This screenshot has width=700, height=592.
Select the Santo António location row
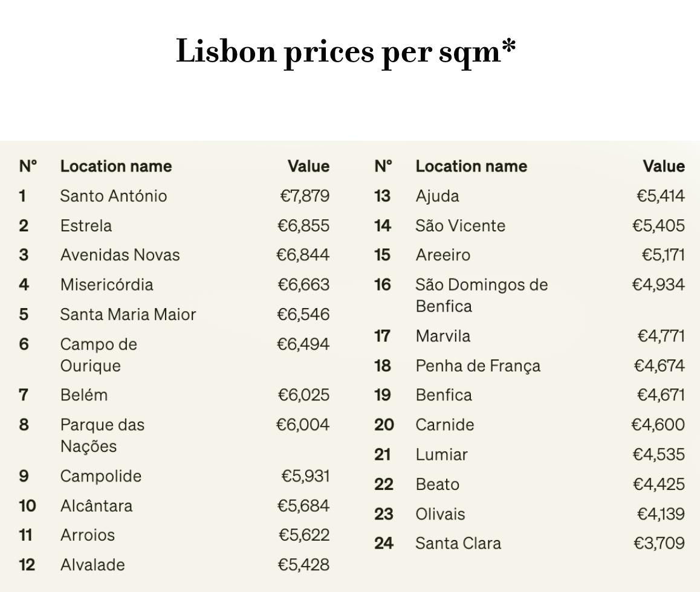coord(113,196)
